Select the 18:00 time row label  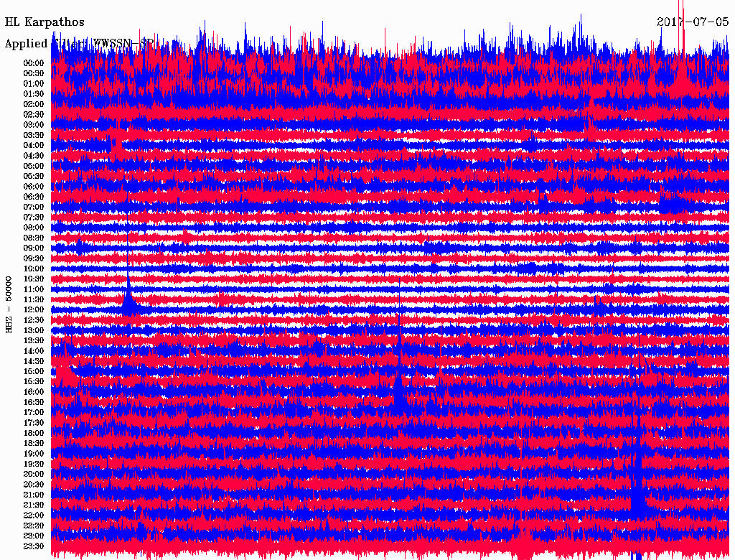[x=34, y=434]
